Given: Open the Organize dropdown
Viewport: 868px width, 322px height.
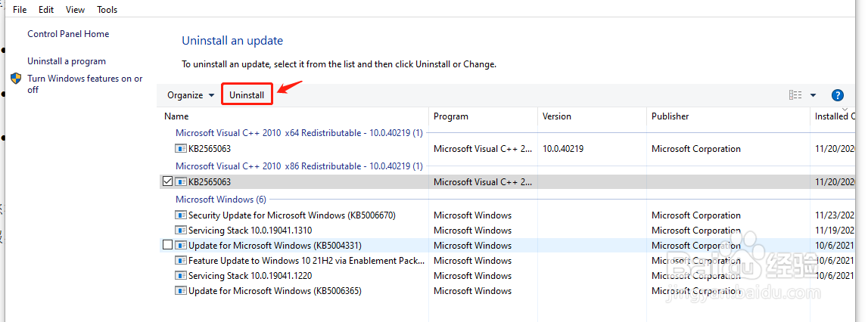Looking at the screenshot, I should (191, 95).
